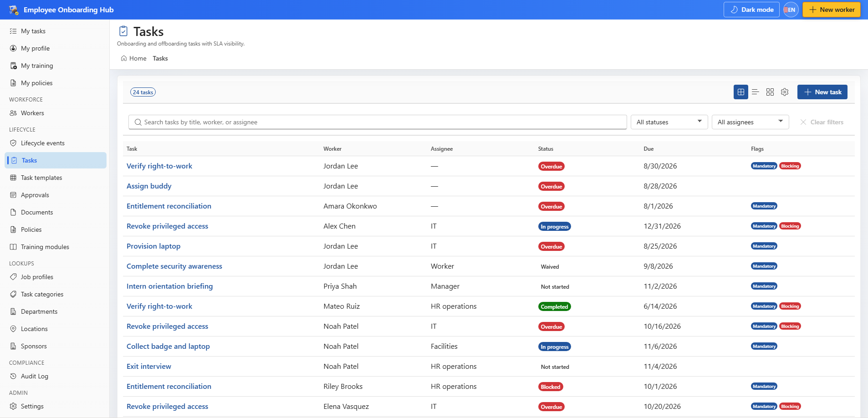The image size is (868, 418).
Task: Open the All assignees dropdown
Action: (x=750, y=122)
